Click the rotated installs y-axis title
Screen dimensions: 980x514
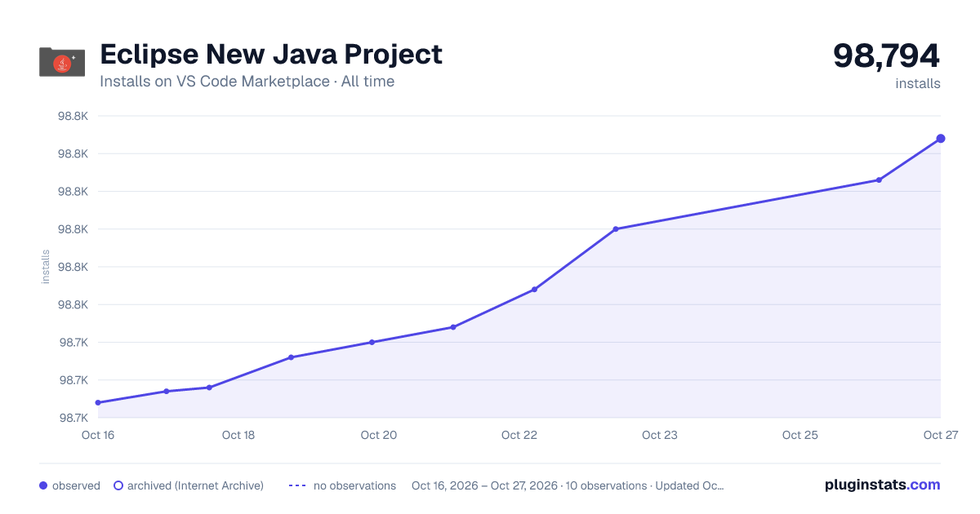(x=46, y=267)
